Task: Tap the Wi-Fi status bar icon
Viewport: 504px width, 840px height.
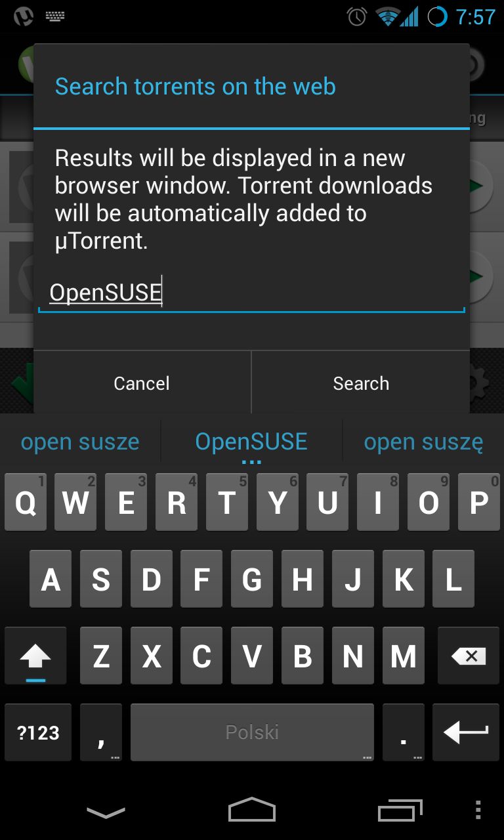Action: pyautogui.click(x=388, y=16)
